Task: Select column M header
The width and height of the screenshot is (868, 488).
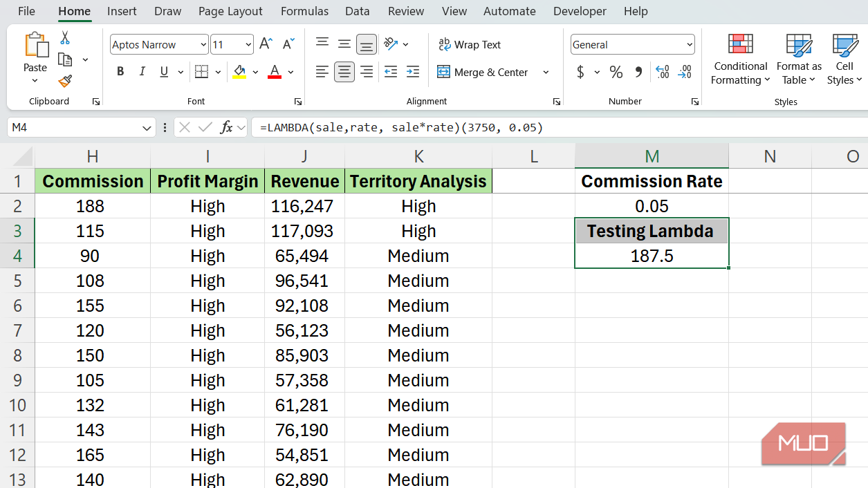Action: (x=652, y=156)
